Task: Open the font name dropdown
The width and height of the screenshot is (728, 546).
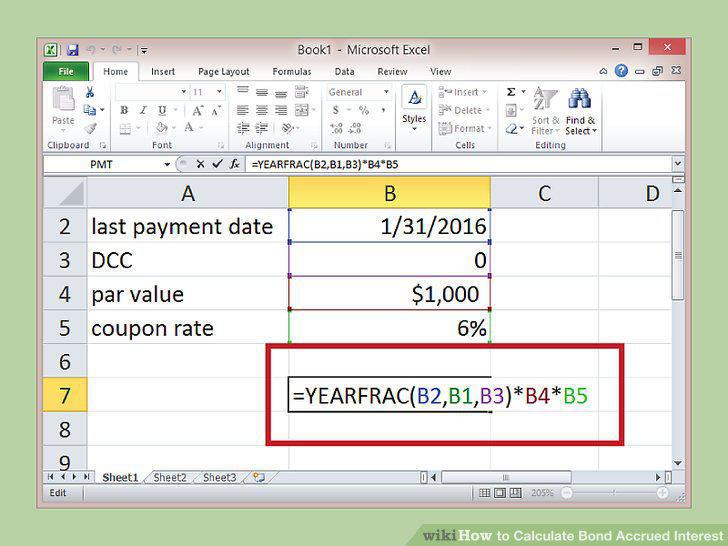Action: (184, 92)
